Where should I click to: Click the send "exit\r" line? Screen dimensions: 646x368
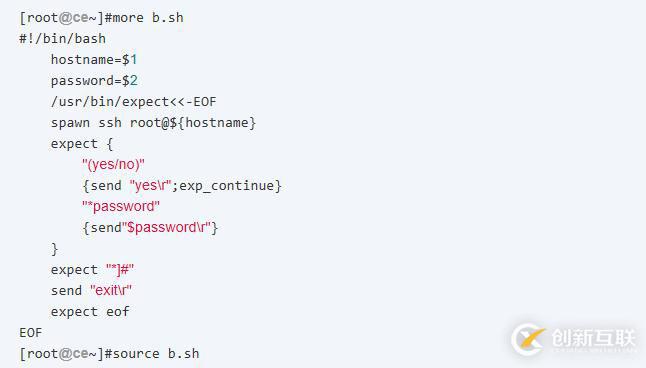pos(91,291)
